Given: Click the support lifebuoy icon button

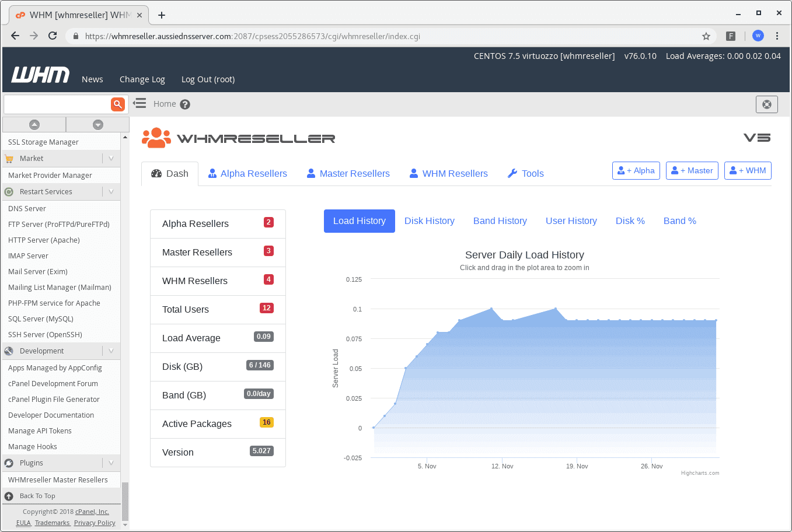Looking at the screenshot, I should point(767,104).
